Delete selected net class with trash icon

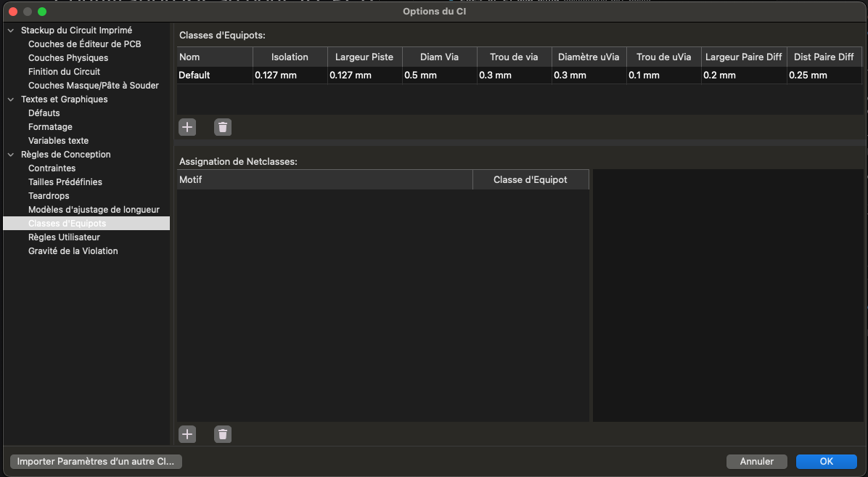pyautogui.click(x=223, y=128)
